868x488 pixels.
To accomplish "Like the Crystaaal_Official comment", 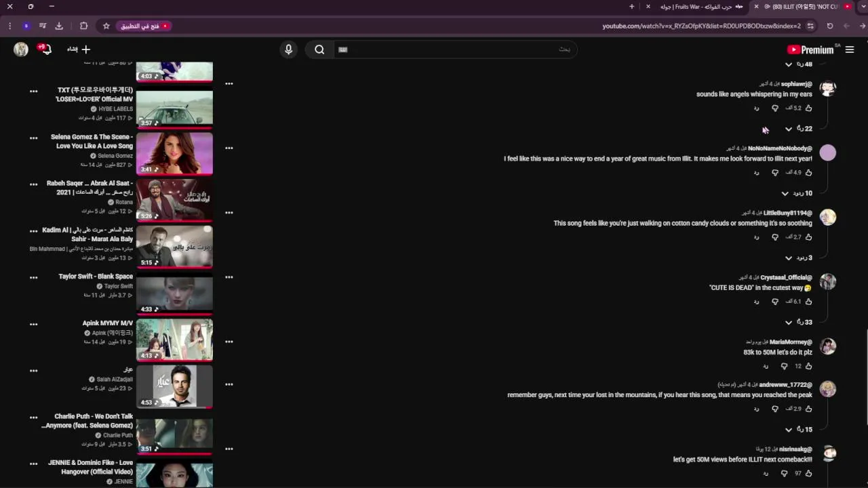I will pos(808,302).
